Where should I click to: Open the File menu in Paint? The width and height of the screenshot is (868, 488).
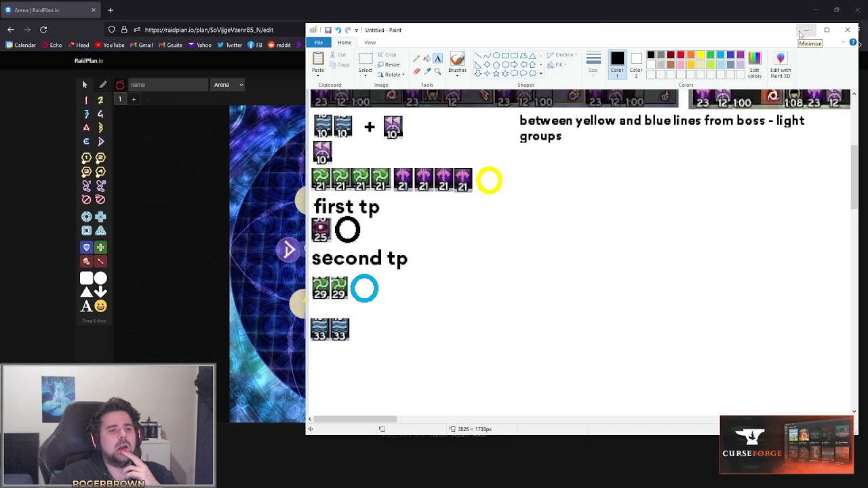pyautogui.click(x=319, y=43)
